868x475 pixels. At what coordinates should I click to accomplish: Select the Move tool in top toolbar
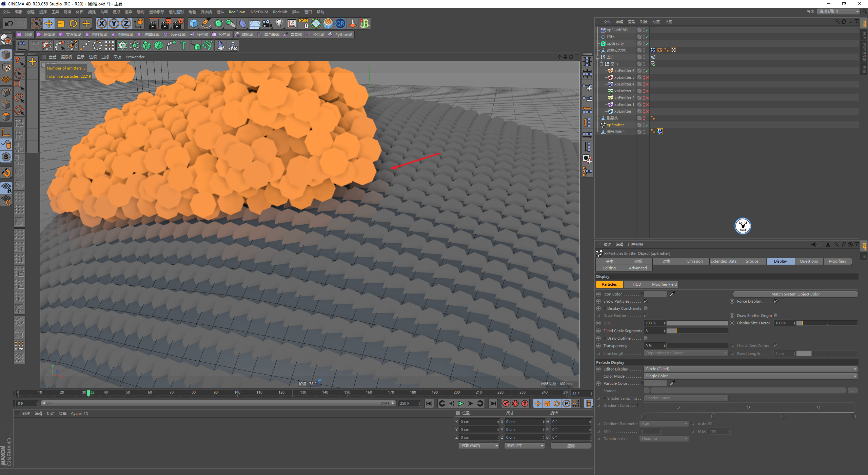49,23
